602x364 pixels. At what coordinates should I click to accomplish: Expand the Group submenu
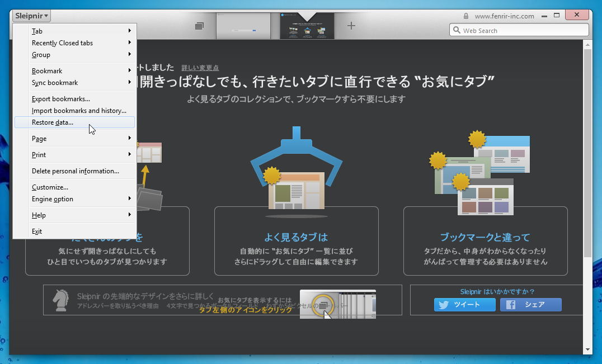click(75, 55)
